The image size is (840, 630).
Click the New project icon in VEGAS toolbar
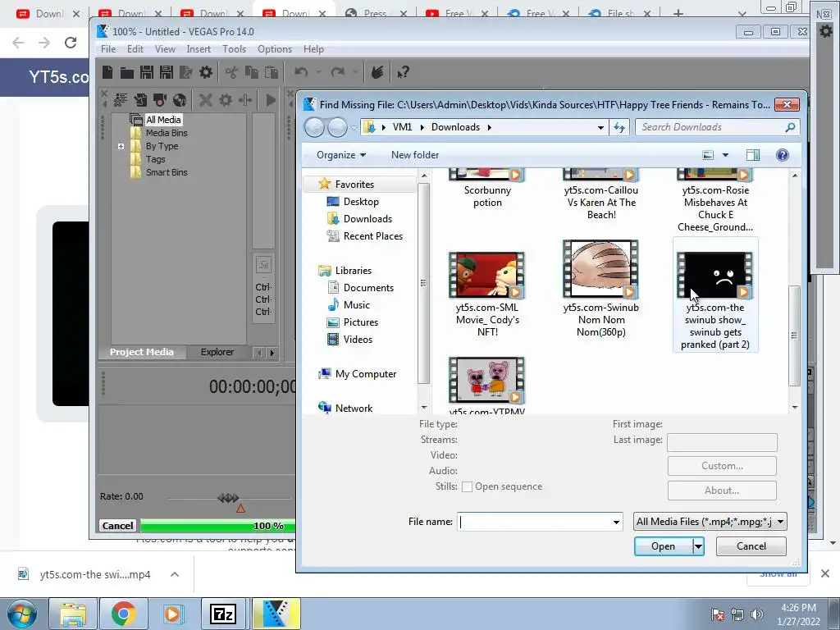[107, 72]
